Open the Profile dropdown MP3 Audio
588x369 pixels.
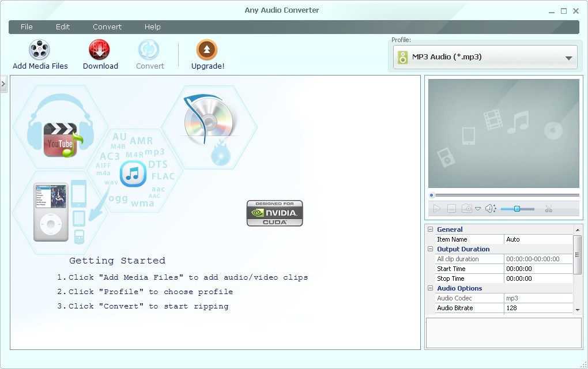485,58
